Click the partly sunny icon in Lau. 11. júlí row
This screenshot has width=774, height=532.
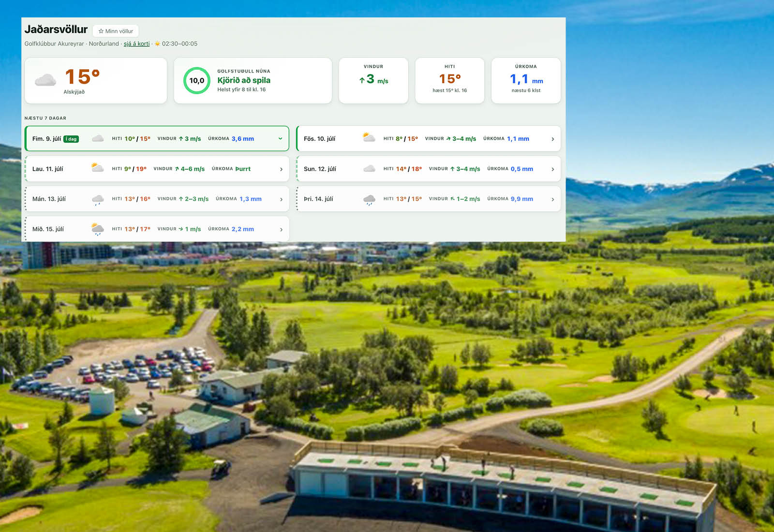click(x=97, y=168)
